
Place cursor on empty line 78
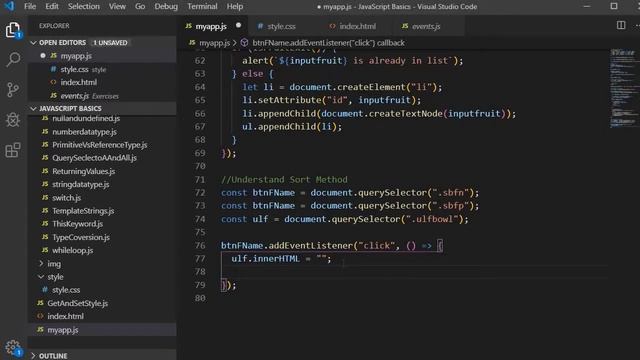coord(414,272)
